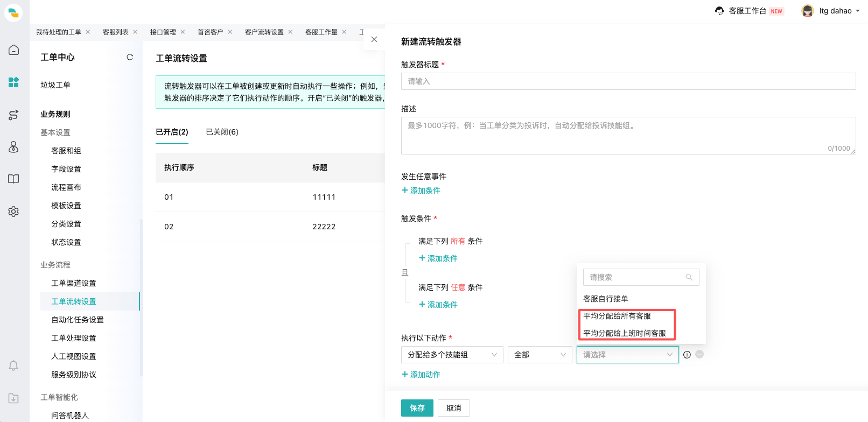This screenshot has height=422, width=868.
Task: Click the 触发器标题 input field
Action: coord(628,81)
